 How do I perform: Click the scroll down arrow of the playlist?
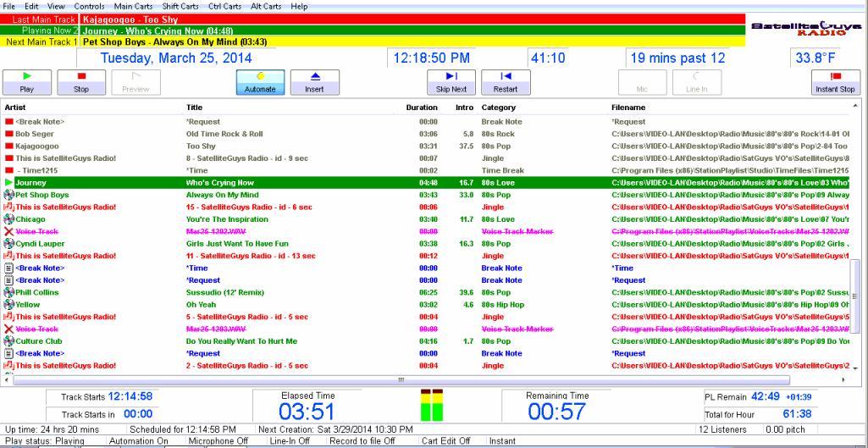[x=855, y=368]
